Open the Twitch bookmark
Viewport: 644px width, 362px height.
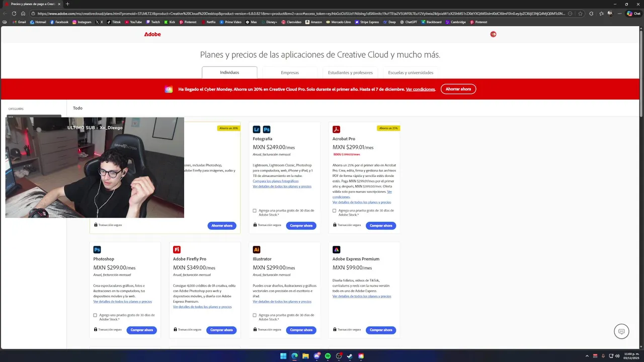153,22
